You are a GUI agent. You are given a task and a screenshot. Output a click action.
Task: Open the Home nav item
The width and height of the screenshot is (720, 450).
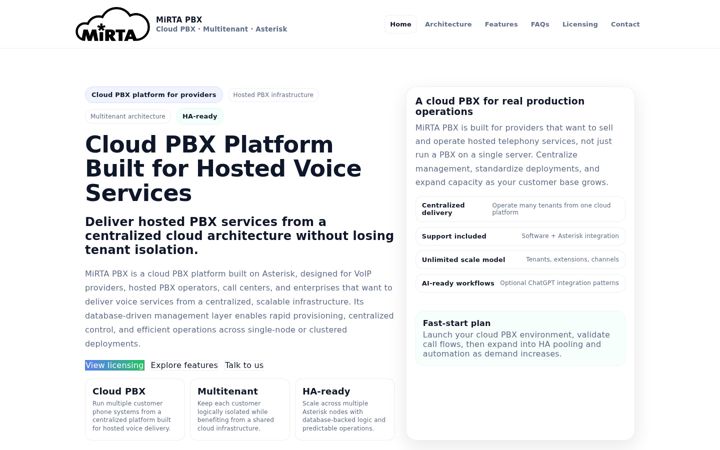click(400, 24)
